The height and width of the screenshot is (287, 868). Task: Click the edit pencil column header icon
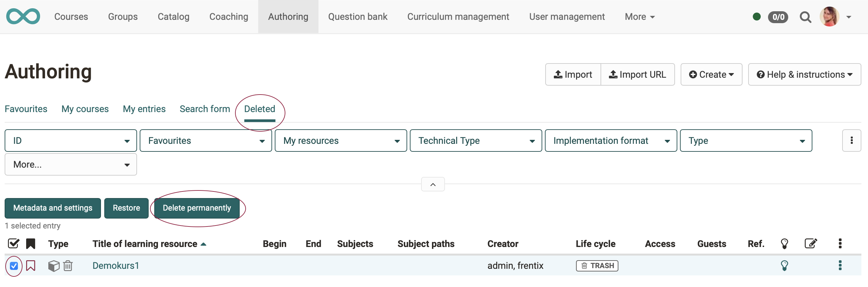810,243
